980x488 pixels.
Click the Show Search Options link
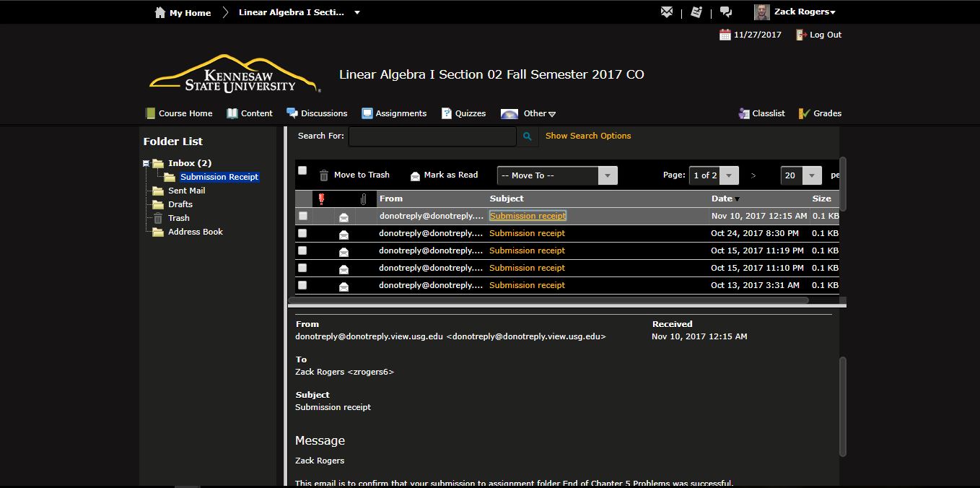click(587, 136)
